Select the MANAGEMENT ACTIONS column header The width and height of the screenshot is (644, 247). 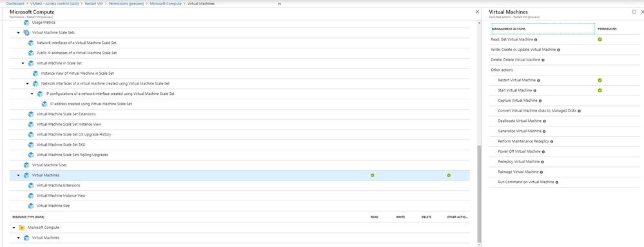click(543, 29)
